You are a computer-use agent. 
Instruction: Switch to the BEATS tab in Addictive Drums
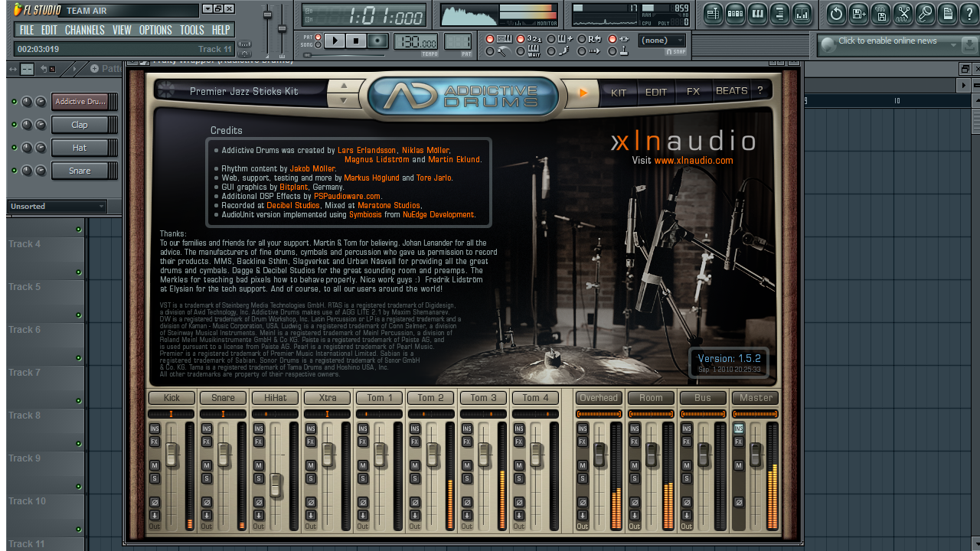pyautogui.click(x=731, y=90)
